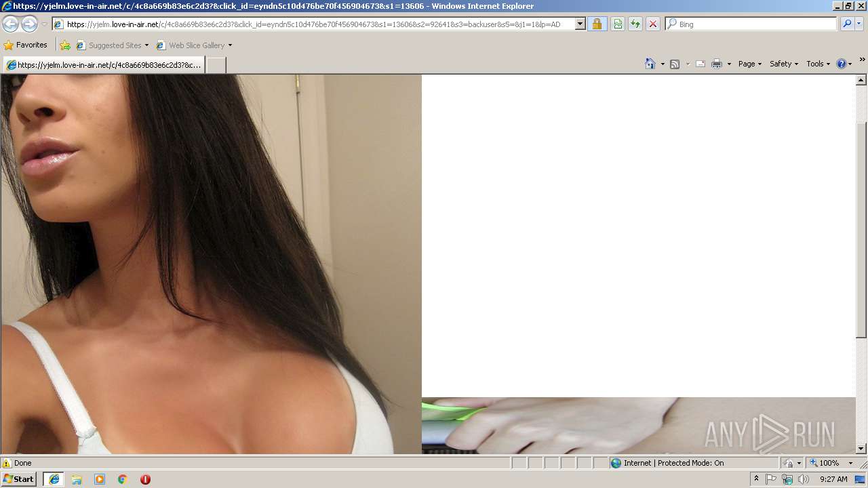The width and height of the screenshot is (868, 488).
Task: Show more command bar items chevron
Action: (863, 60)
